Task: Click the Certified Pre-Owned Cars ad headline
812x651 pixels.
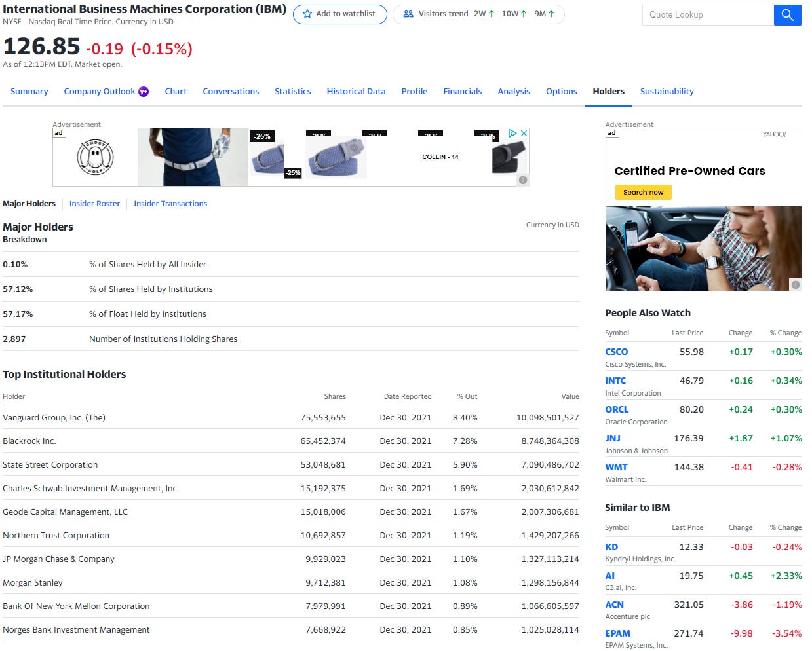Action: 689,171
